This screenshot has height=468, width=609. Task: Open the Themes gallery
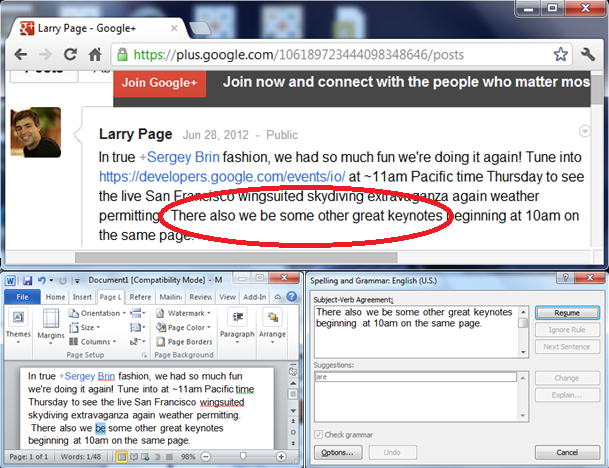[18, 327]
